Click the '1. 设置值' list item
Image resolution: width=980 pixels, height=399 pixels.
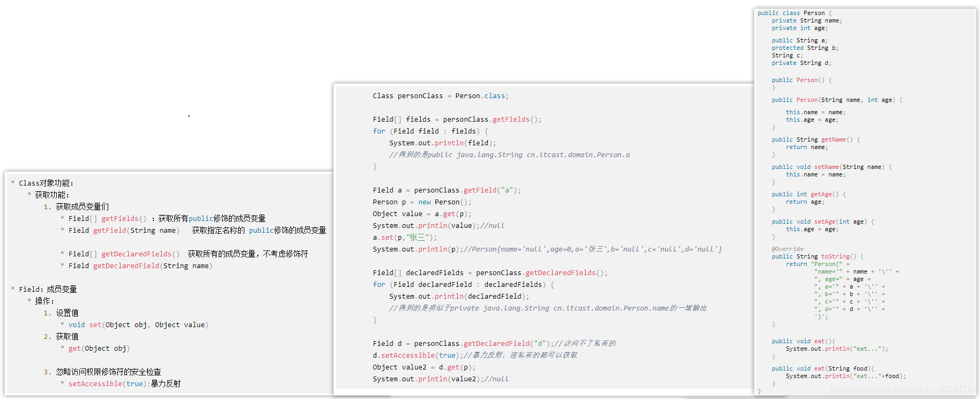point(61,313)
